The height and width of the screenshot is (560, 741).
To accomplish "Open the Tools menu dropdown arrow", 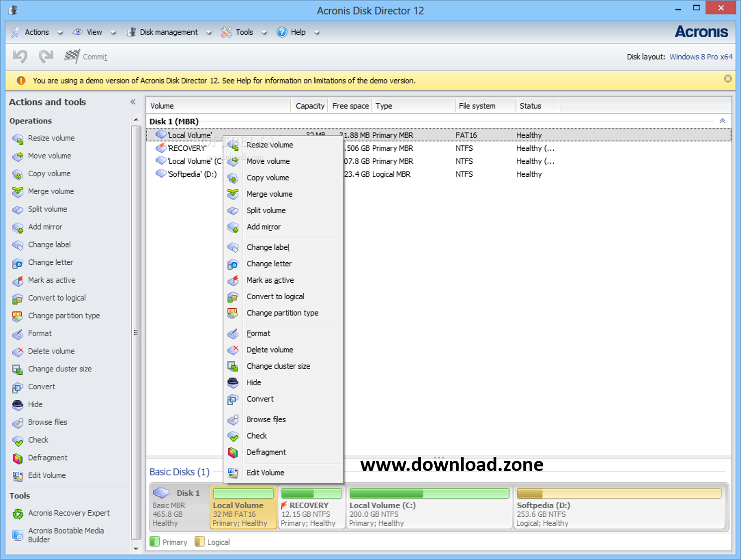I will 264,33.
